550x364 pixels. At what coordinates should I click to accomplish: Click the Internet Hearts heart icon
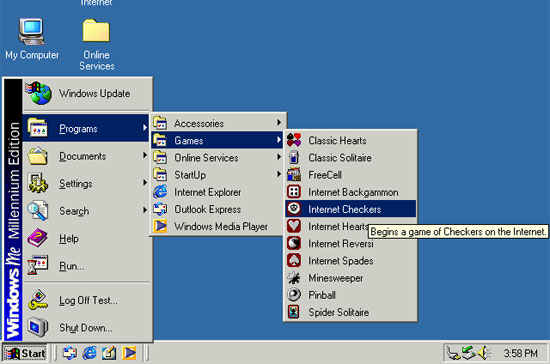click(x=294, y=226)
